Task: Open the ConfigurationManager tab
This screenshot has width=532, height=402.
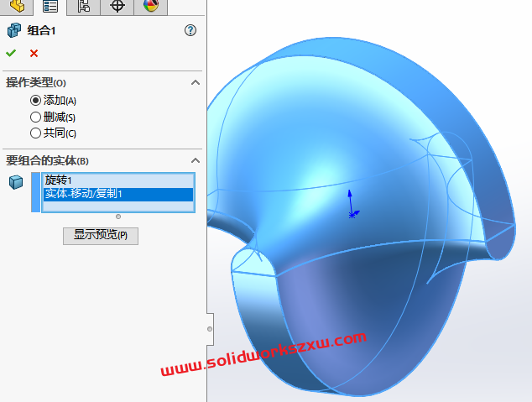Action: (83, 6)
